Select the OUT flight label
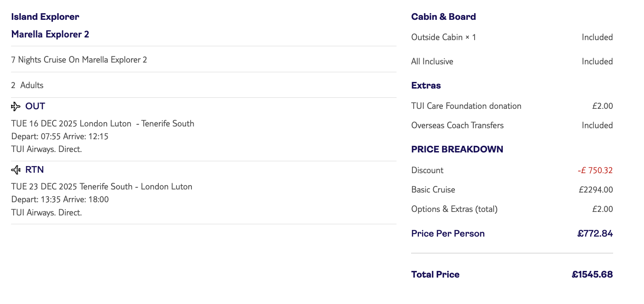The width and height of the screenshot is (644, 304). click(x=35, y=107)
